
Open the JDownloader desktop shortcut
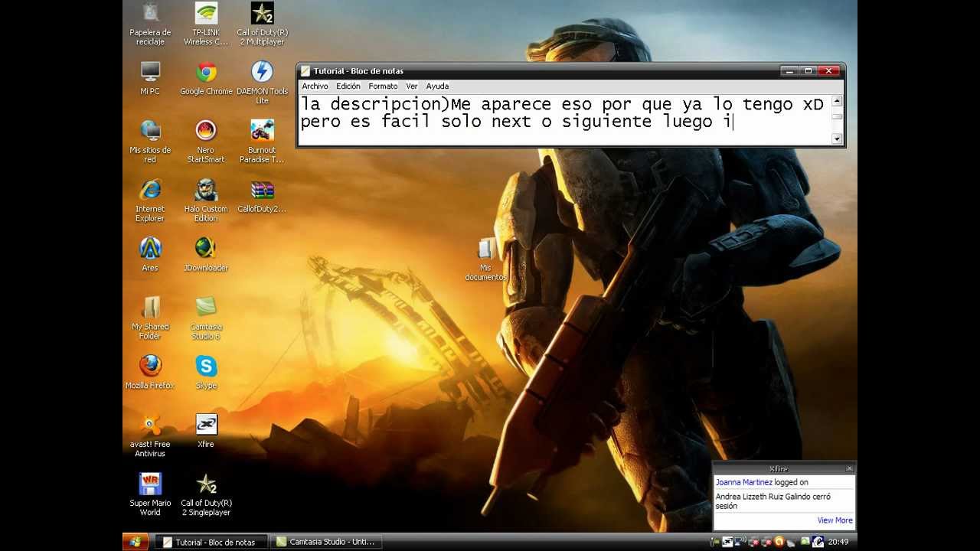(x=206, y=254)
